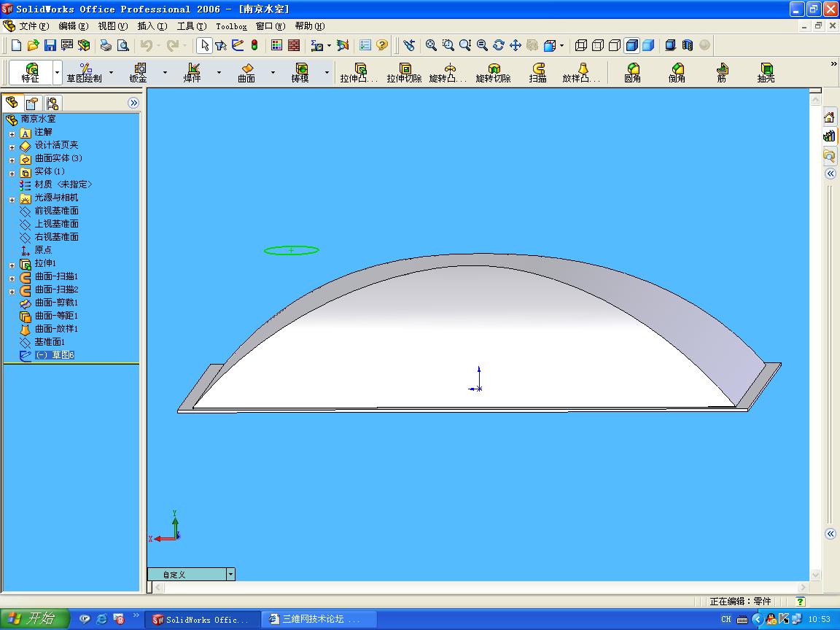Viewport: 840px width, 630px height.
Task: Select the Shell (抽壳) tool
Action: [766, 73]
